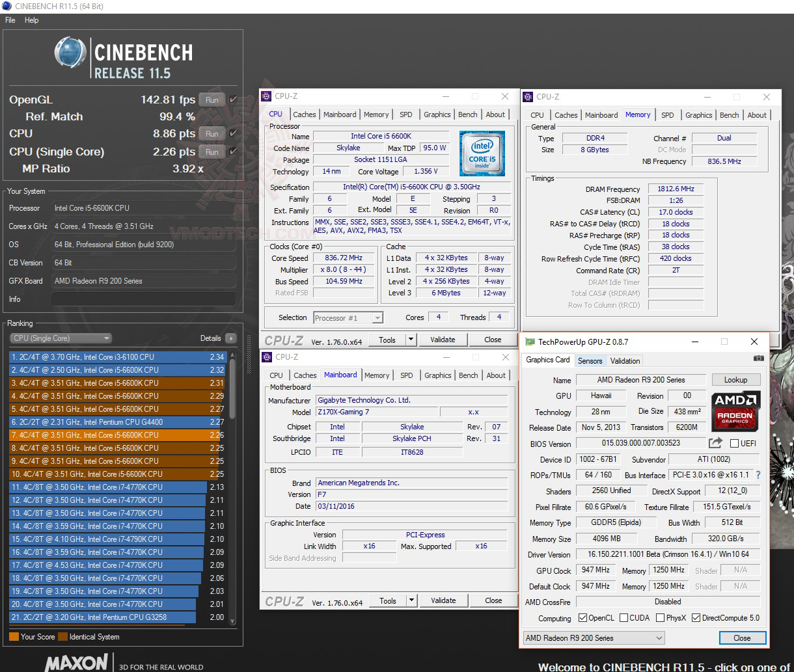Image resolution: width=794 pixels, height=672 pixels.
Task: Open the Cinebench Help menu
Action: click(32, 20)
